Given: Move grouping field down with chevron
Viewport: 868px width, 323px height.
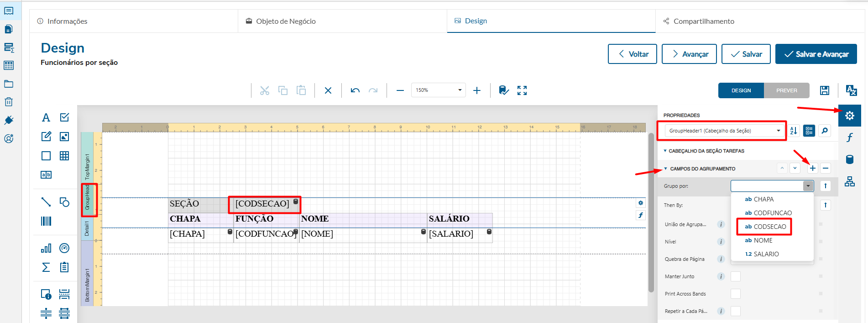Looking at the screenshot, I should click(x=795, y=168).
